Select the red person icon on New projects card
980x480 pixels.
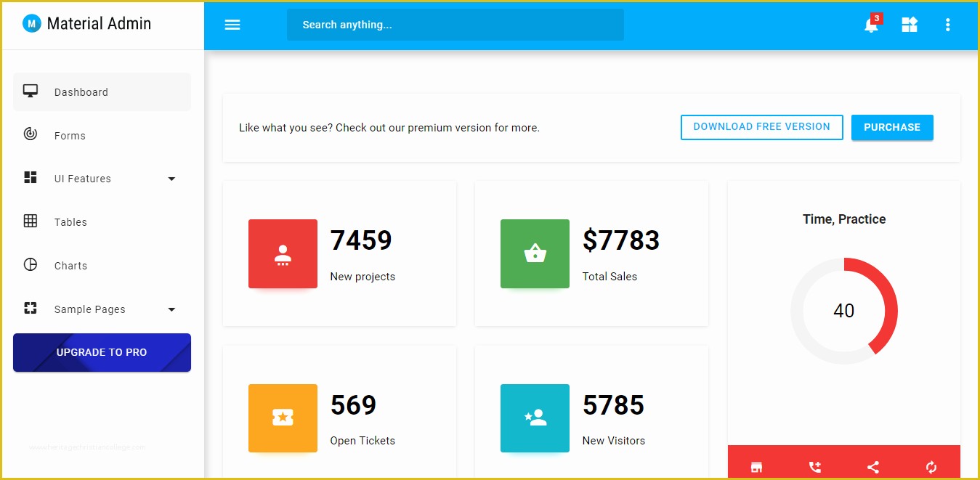[x=283, y=253]
